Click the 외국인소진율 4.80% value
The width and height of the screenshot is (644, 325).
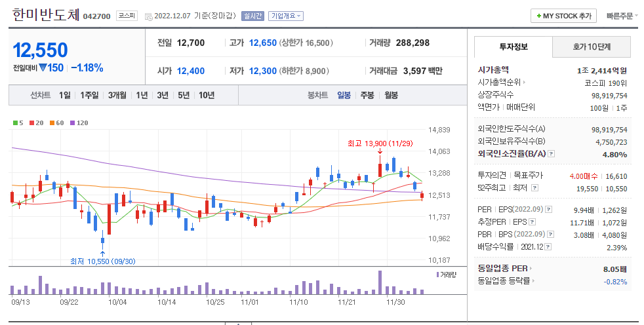pyautogui.click(x=615, y=155)
